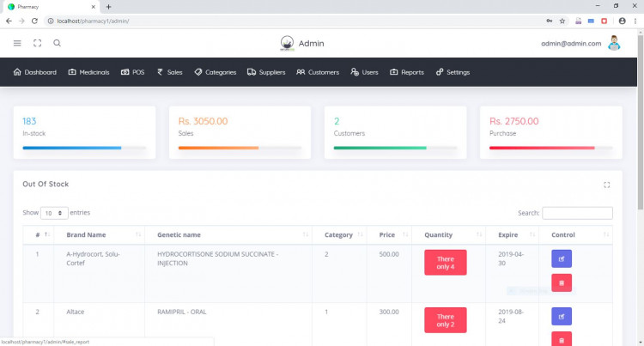
Task: Edit the Altace row entry
Action: [x=562, y=317]
